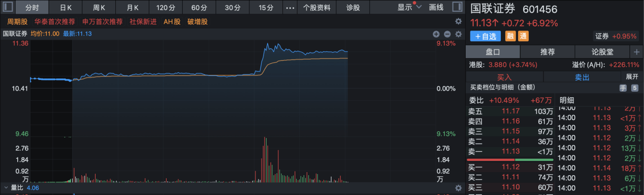This screenshot has height=195, width=644.
Task: Select 卖一 row at 11.13
Action: tap(511, 152)
